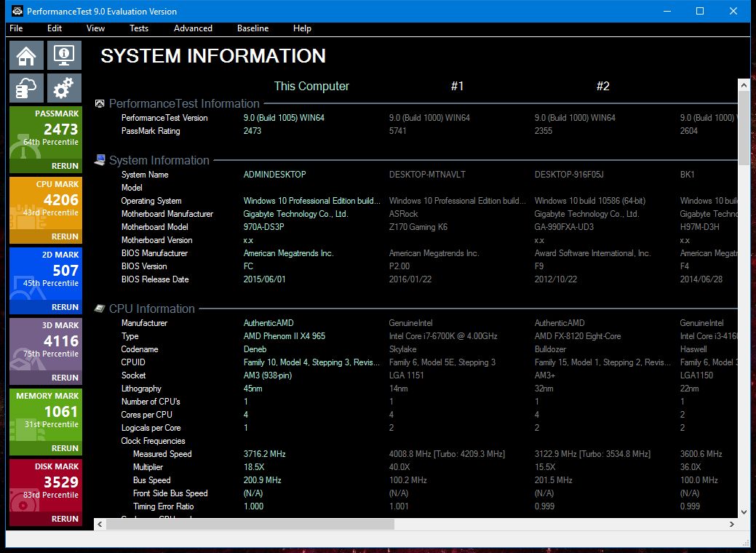This screenshot has height=553, width=756.
Task: Open the settings gears icon
Action: [64, 88]
